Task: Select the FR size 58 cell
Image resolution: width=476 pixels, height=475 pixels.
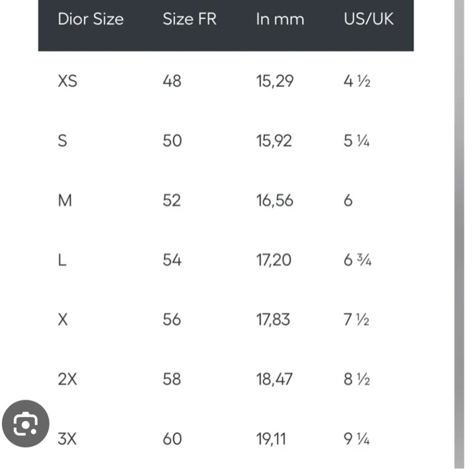Action: (172, 379)
